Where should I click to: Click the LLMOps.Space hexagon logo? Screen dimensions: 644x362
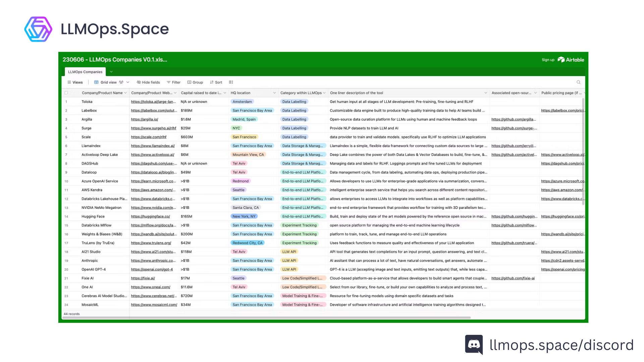click(38, 29)
